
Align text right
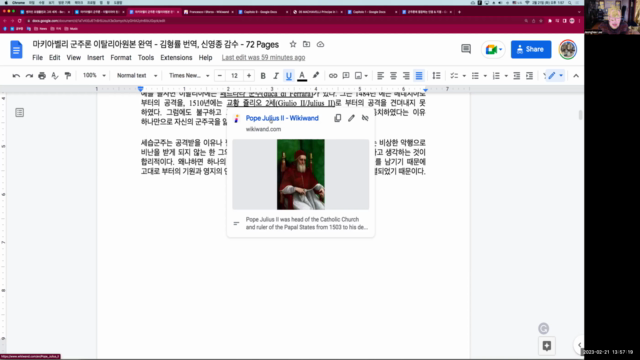coord(406,76)
